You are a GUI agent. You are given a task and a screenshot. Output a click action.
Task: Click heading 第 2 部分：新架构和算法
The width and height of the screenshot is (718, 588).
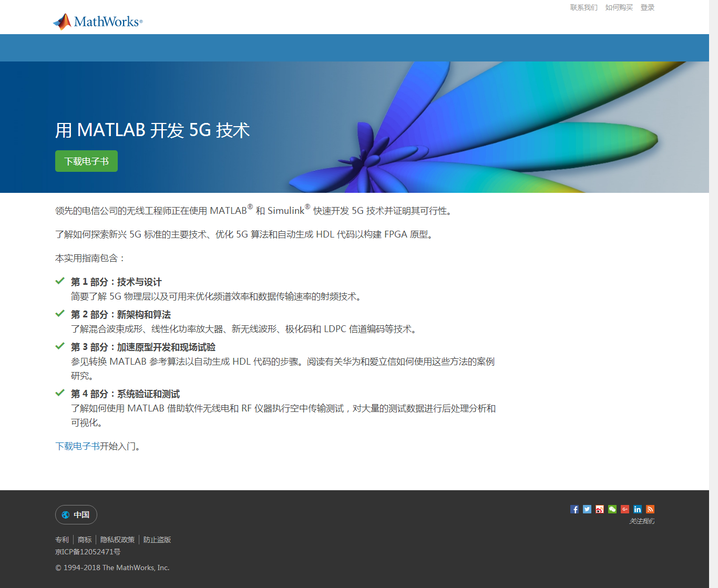tap(121, 315)
